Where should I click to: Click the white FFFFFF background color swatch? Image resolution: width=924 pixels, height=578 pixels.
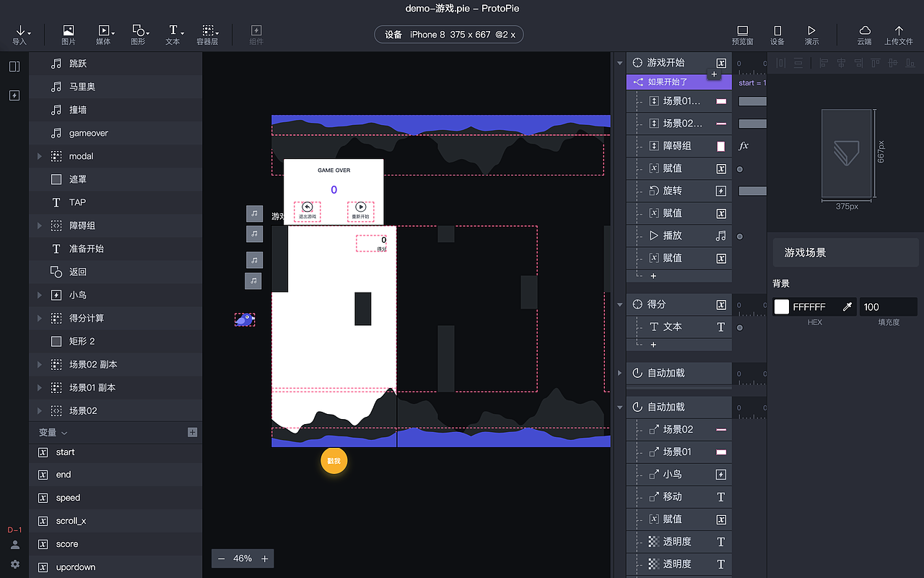pyautogui.click(x=780, y=306)
